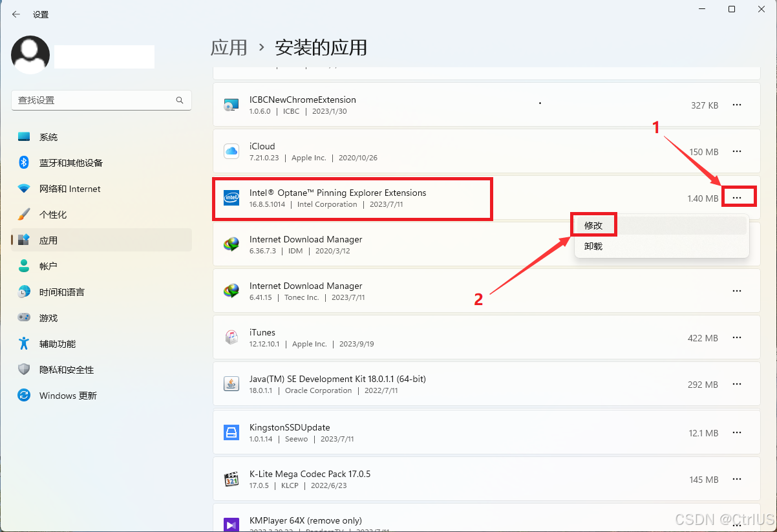
Task: Click the globe clock icon for 时间和语言
Action: point(24,292)
